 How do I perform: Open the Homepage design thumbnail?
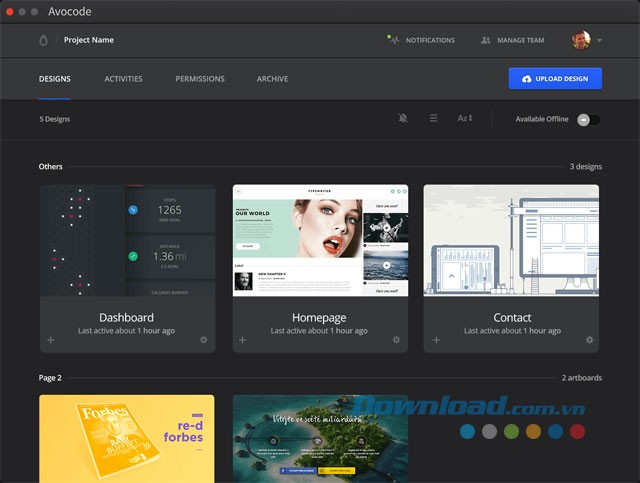pos(320,240)
